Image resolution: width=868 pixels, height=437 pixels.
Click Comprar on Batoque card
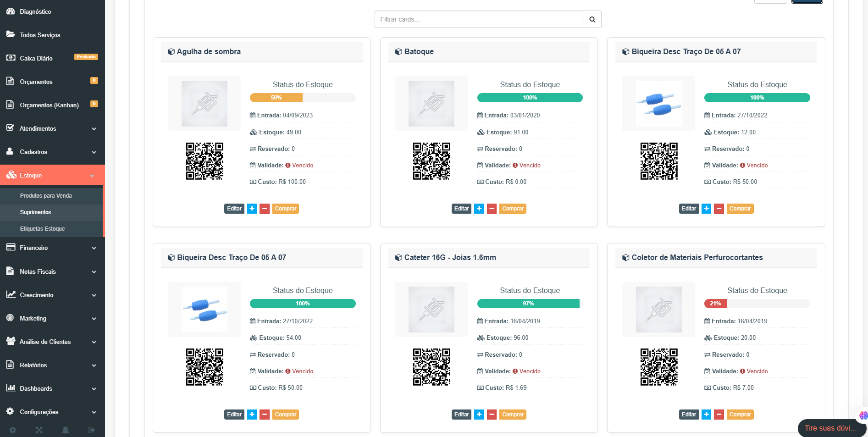pyautogui.click(x=513, y=209)
